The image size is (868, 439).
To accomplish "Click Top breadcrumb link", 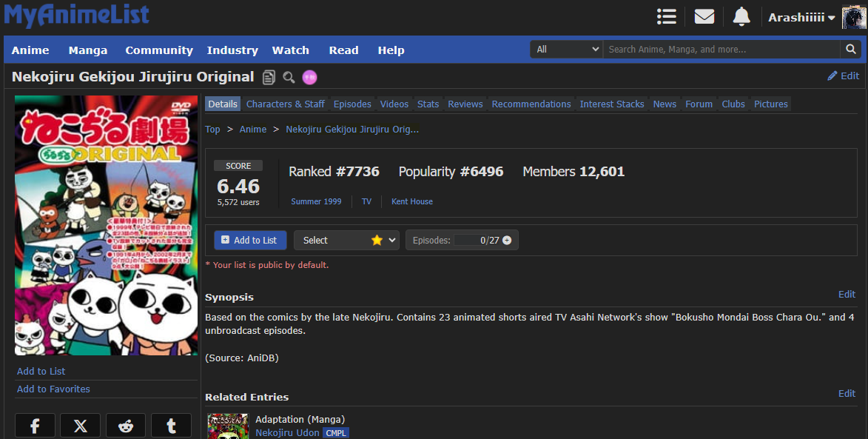I will [212, 129].
